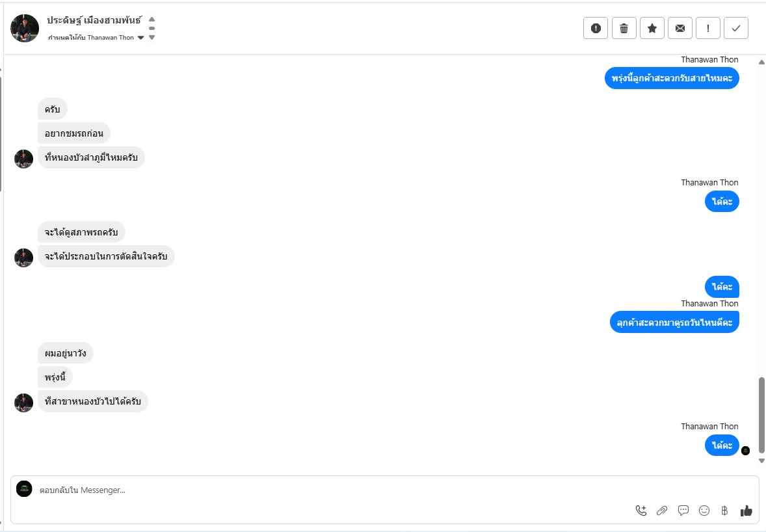The image size is (766, 532).
Task: Click the Reply in Messenger text field
Action: (x=325, y=490)
